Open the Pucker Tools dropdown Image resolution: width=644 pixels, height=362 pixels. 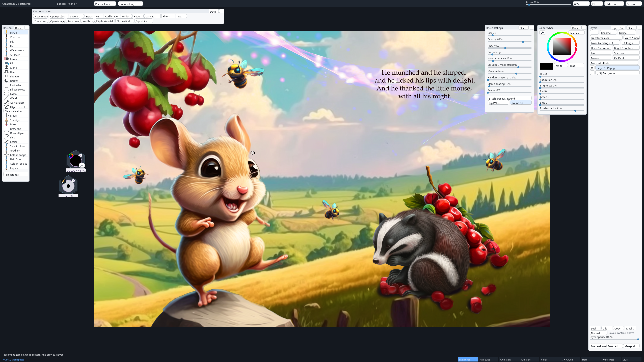coord(105,4)
